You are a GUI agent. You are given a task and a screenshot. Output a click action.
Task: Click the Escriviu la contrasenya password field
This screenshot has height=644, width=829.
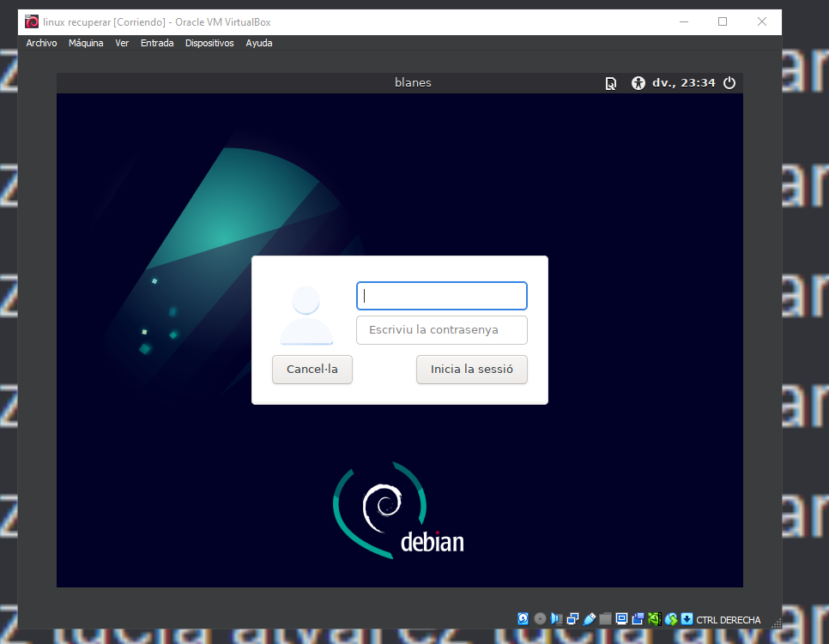point(441,329)
